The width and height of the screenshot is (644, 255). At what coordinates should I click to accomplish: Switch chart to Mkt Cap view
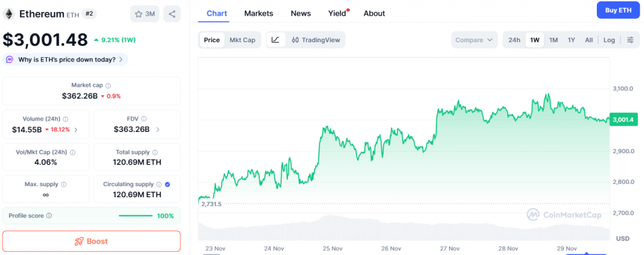point(242,40)
